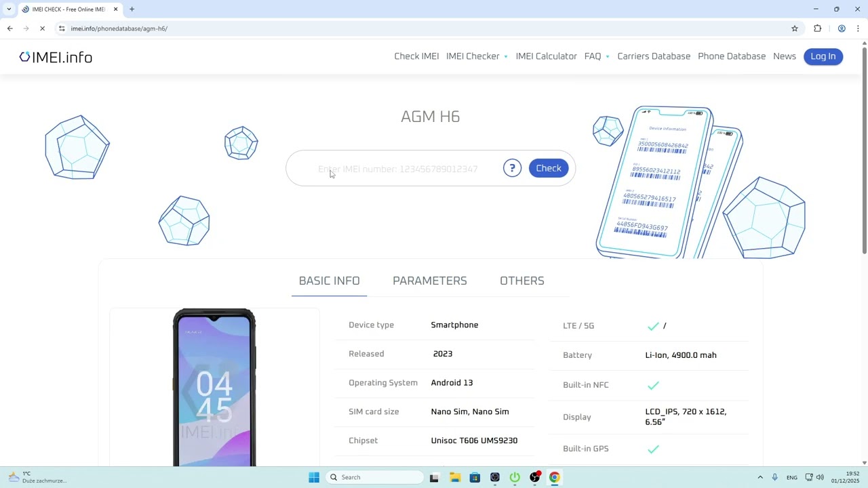Click the Nano Sim, Nano Sim value

point(470,411)
